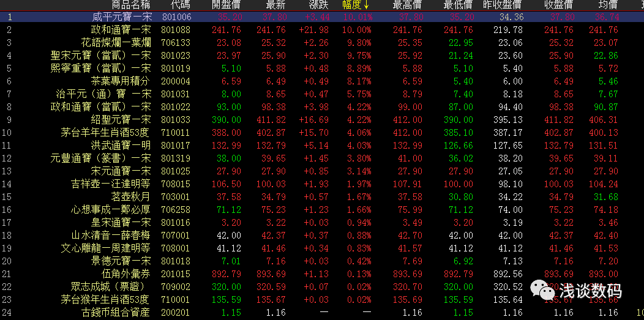Viewport: 644px width, 320px height.
Task: Click code 709002
Action: click(176, 287)
